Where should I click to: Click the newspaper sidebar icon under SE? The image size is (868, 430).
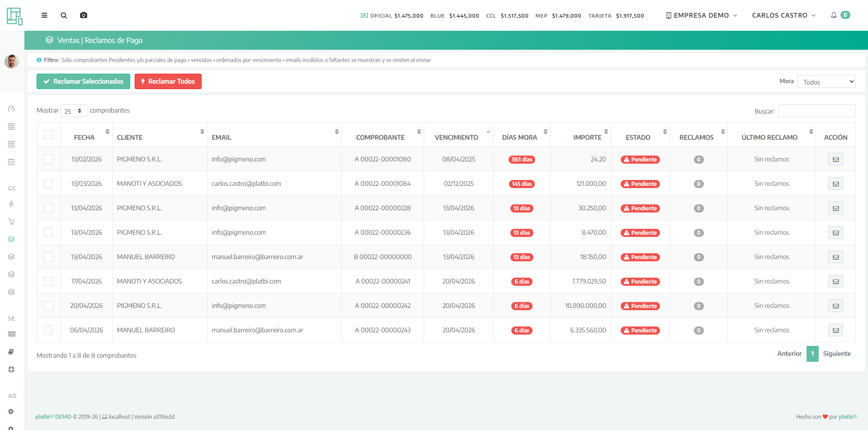[11, 334]
